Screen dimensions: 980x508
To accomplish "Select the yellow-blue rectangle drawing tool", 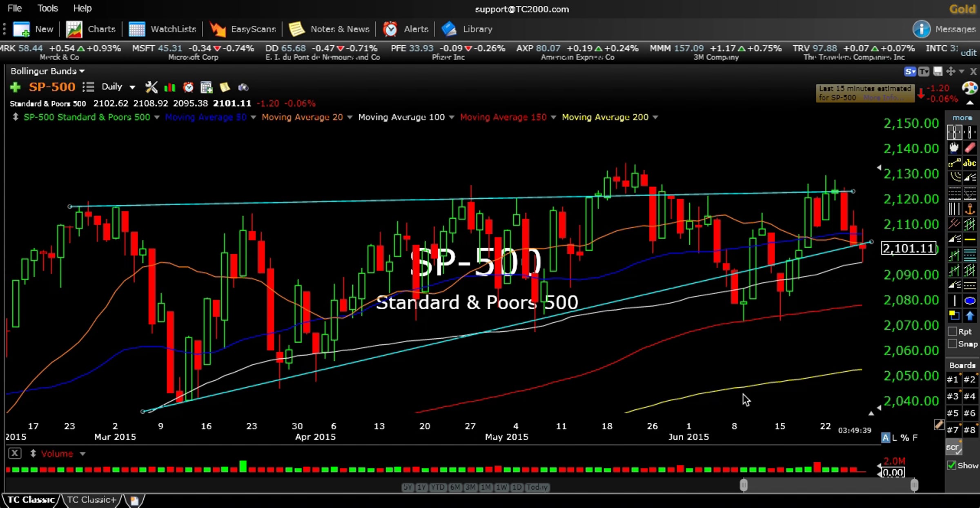I will [954, 316].
